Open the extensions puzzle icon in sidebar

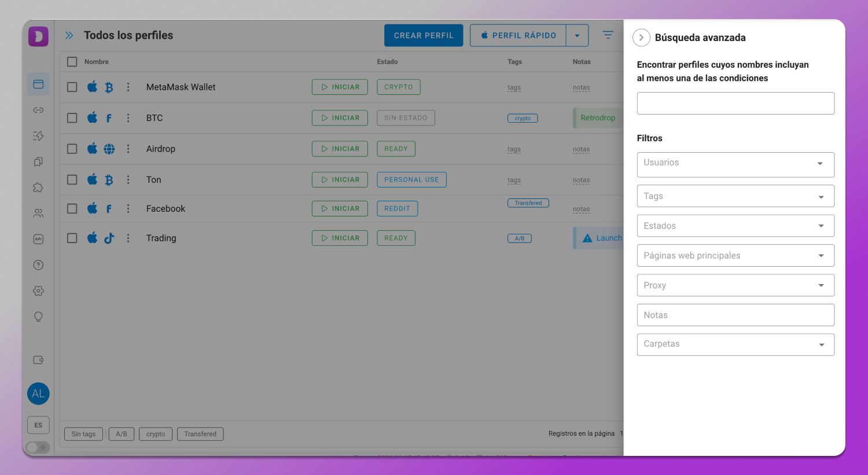tap(38, 187)
